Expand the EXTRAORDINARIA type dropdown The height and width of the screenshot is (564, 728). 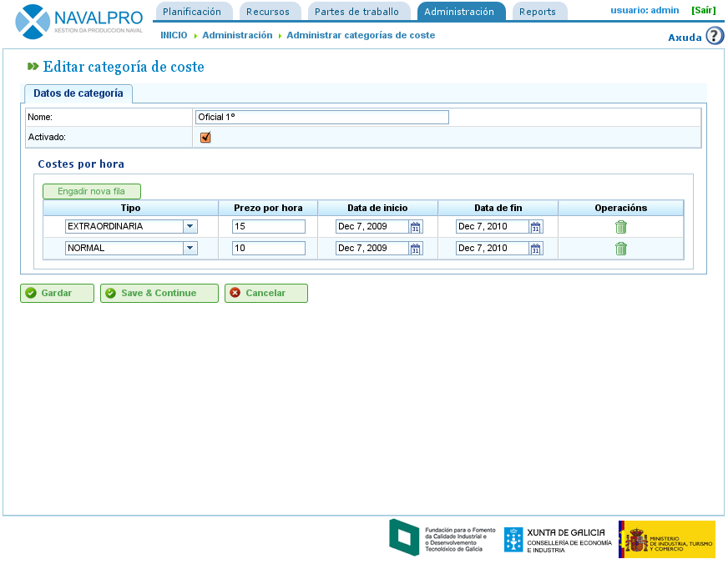[190, 226]
